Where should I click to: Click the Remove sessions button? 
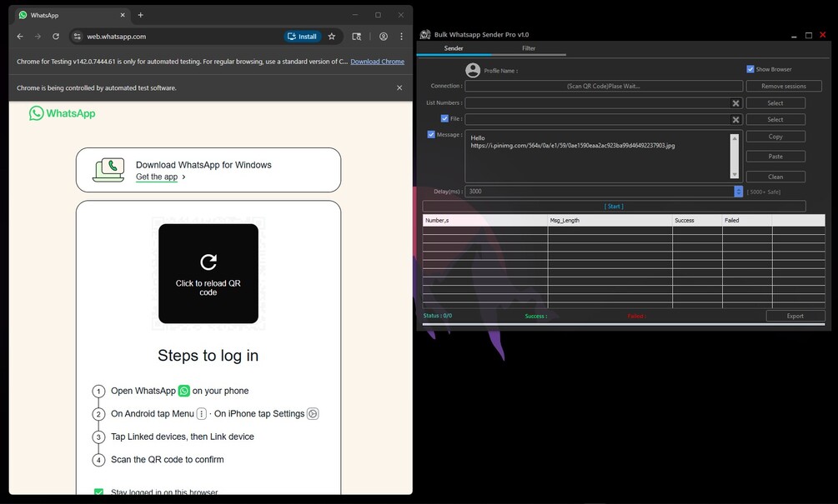(784, 86)
